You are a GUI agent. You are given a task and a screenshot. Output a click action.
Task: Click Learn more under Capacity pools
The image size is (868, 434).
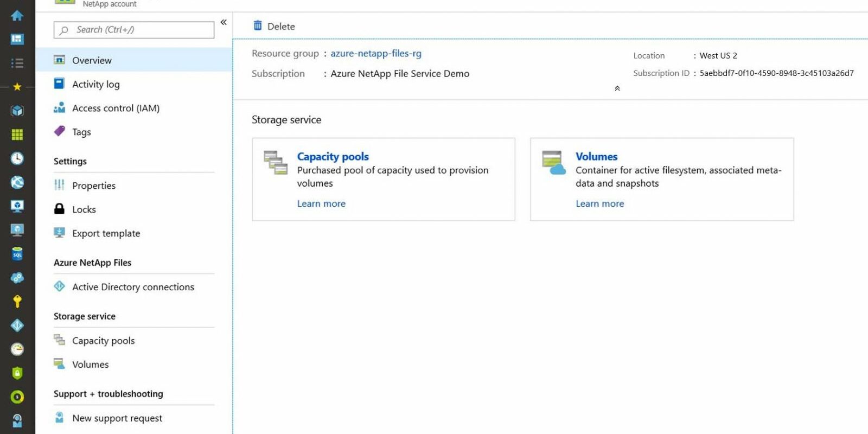(321, 203)
